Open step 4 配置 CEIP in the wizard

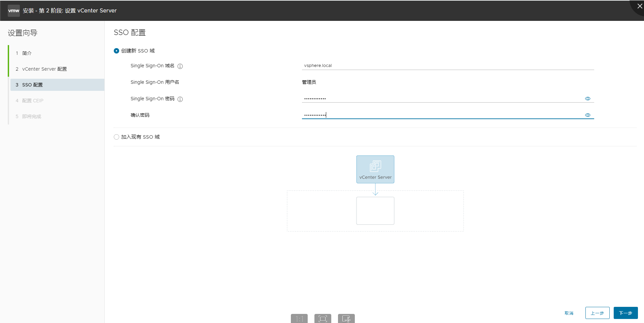(32, 100)
